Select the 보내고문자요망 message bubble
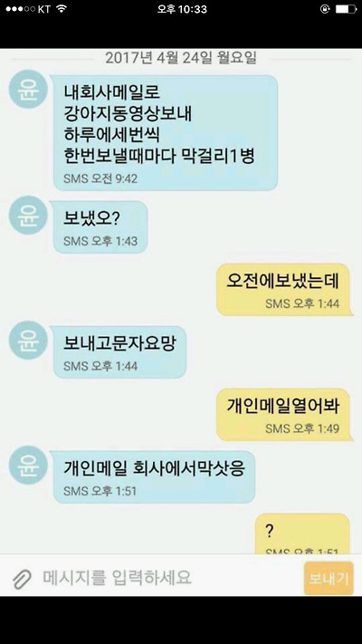The width and height of the screenshot is (362, 644). 119,352
